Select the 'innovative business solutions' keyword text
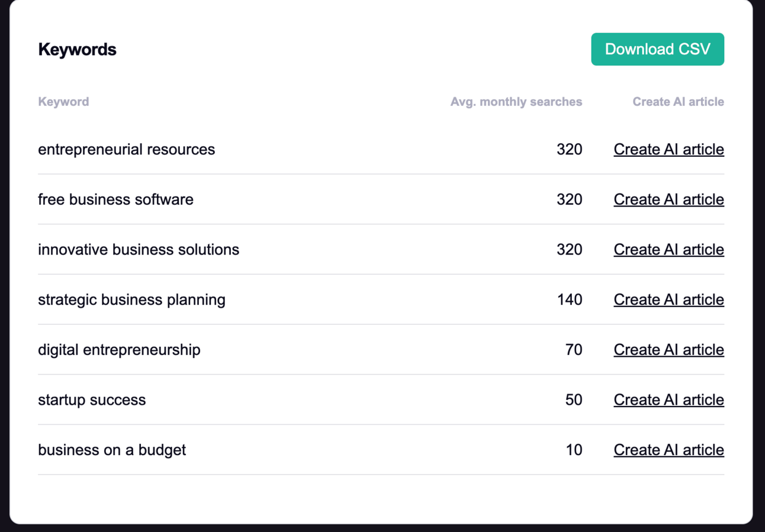The width and height of the screenshot is (765, 532). [139, 250]
